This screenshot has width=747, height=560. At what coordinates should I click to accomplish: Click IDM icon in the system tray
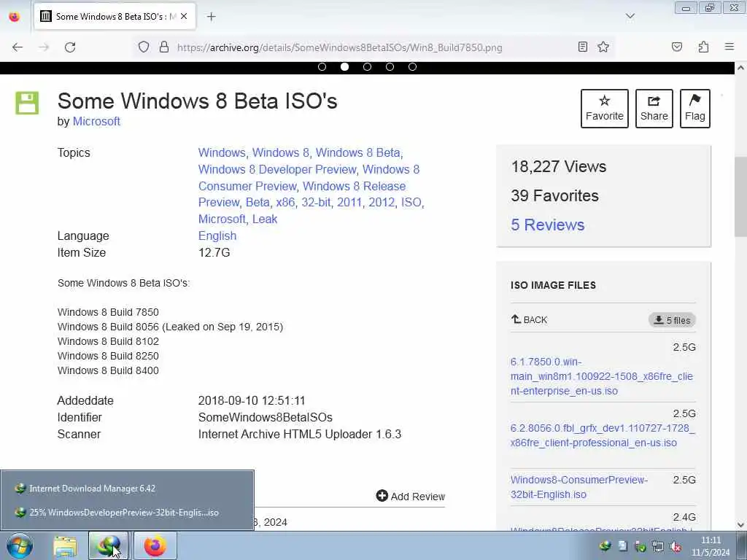click(605, 546)
